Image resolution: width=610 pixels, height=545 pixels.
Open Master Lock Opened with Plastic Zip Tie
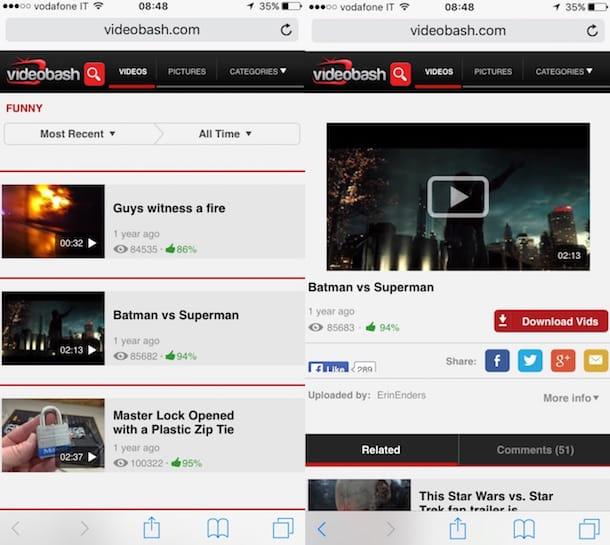pyautogui.click(x=174, y=422)
